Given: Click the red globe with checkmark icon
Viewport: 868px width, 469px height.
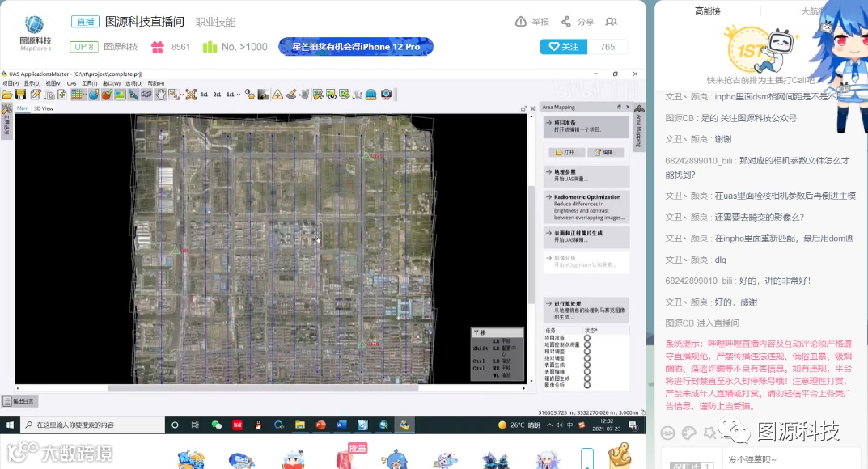Looking at the screenshot, I should tap(107, 95).
